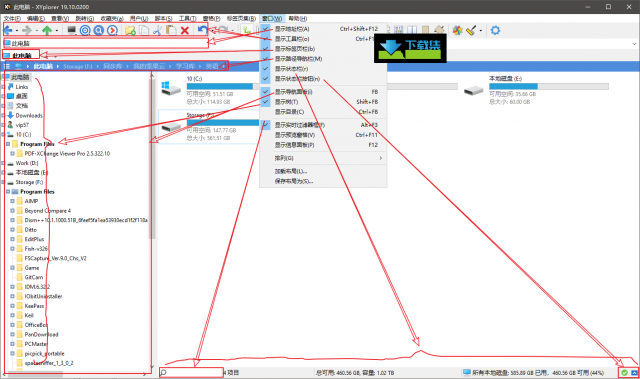
Task: Click the colorful pinwheel toolbar icon
Action: [x=458, y=30]
